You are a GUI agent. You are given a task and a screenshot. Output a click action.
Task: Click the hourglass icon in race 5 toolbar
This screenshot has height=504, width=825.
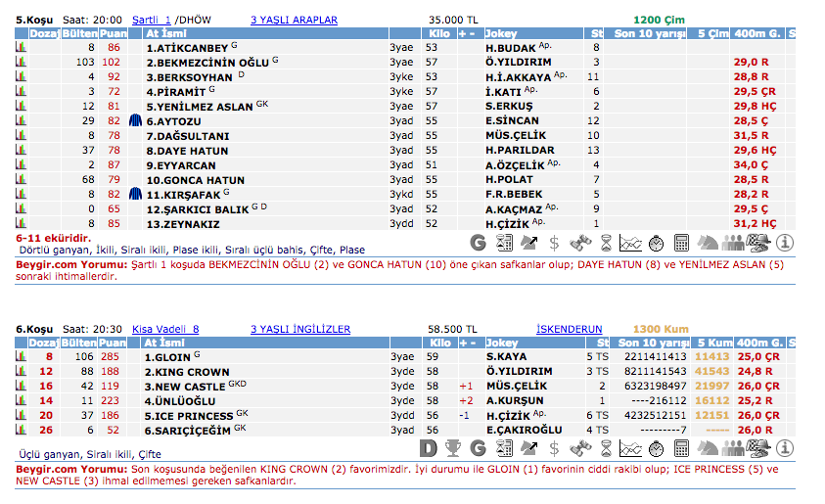coord(606,242)
